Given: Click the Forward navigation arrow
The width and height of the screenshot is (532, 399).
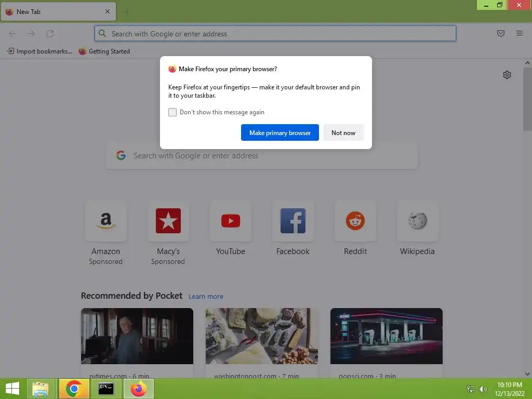Looking at the screenshot, I should tap(31, 34).
